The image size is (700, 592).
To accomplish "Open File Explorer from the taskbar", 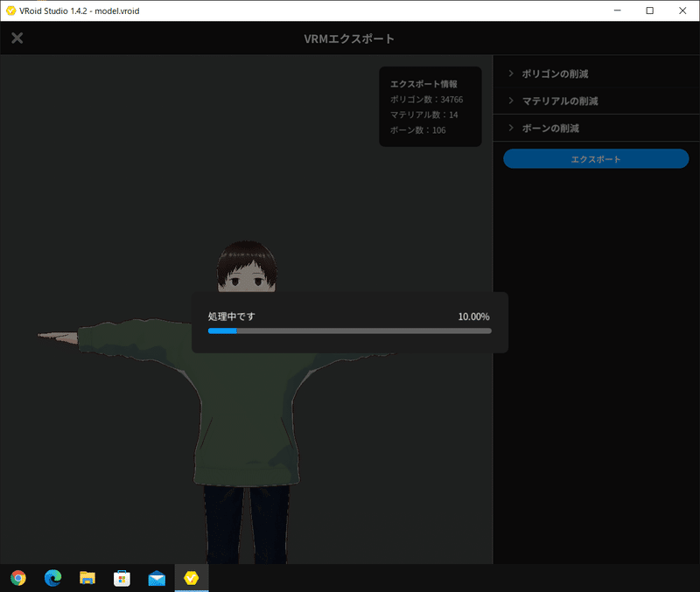I will click(87, 578).
